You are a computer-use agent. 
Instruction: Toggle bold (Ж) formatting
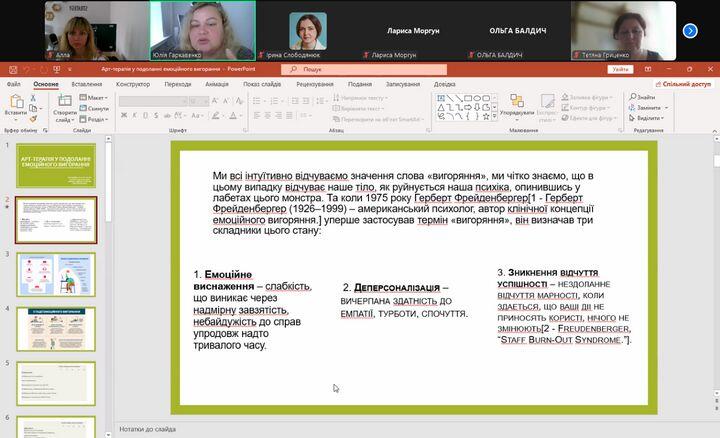click(124, 115)
